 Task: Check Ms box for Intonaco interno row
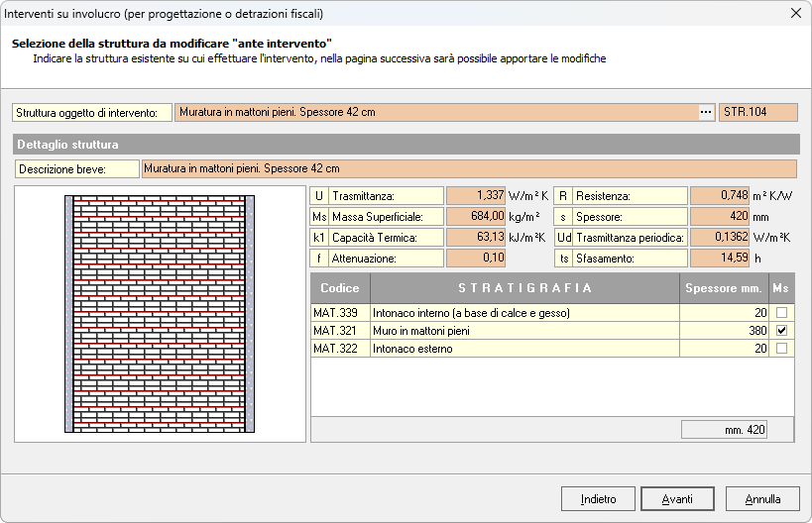(782, 313)
